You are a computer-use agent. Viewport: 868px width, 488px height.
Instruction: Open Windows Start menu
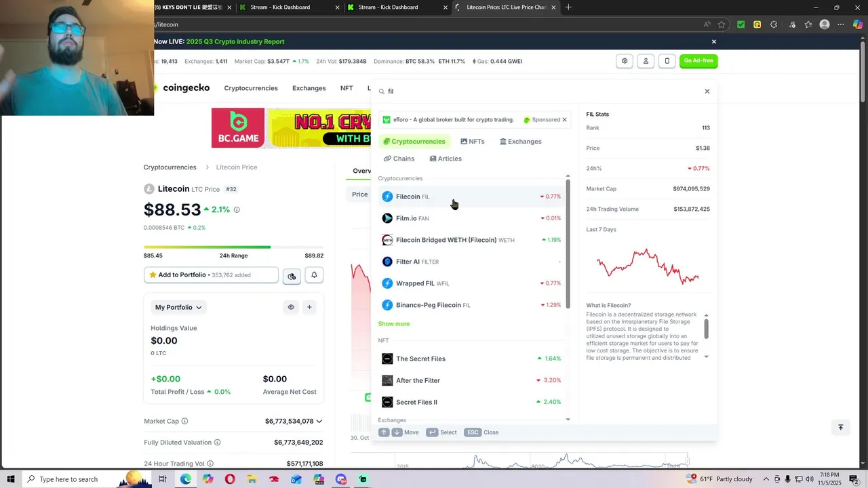click(x=11, y=479)
